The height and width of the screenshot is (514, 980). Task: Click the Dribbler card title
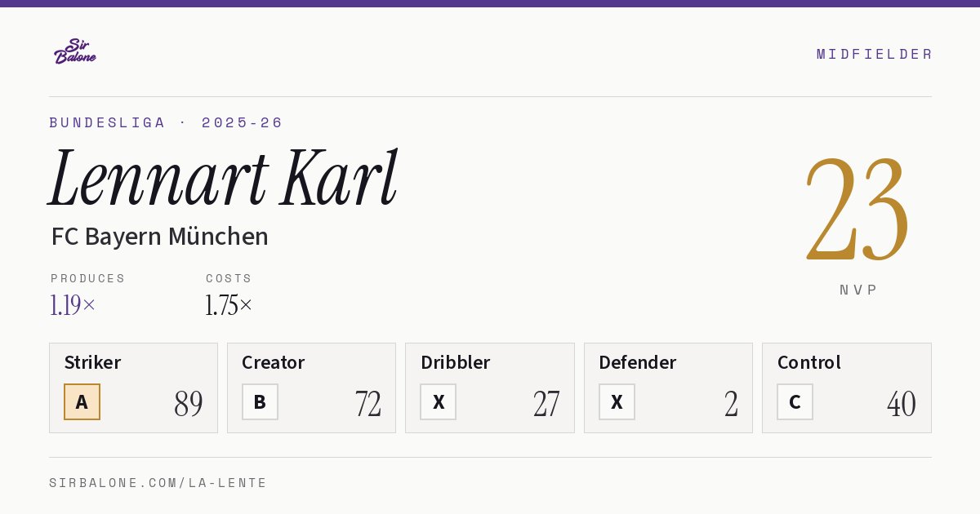(456, 362)
